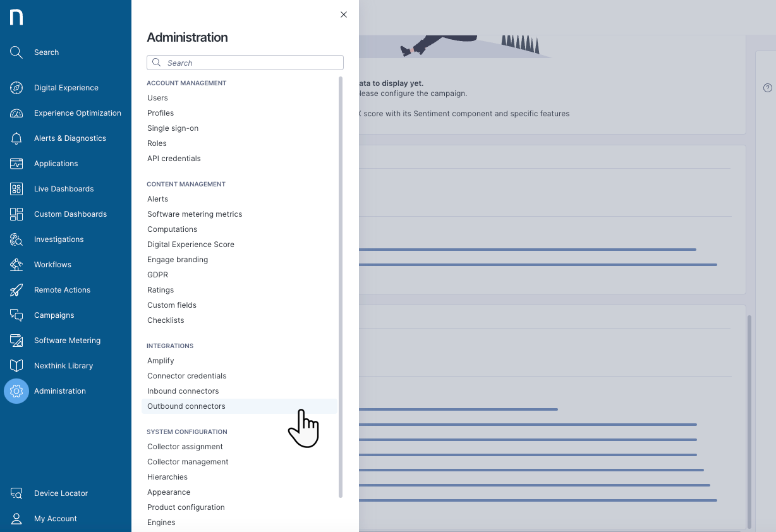Click the My Account person icon
Viewport: 776px width, 532px height.
pos(16,519)
